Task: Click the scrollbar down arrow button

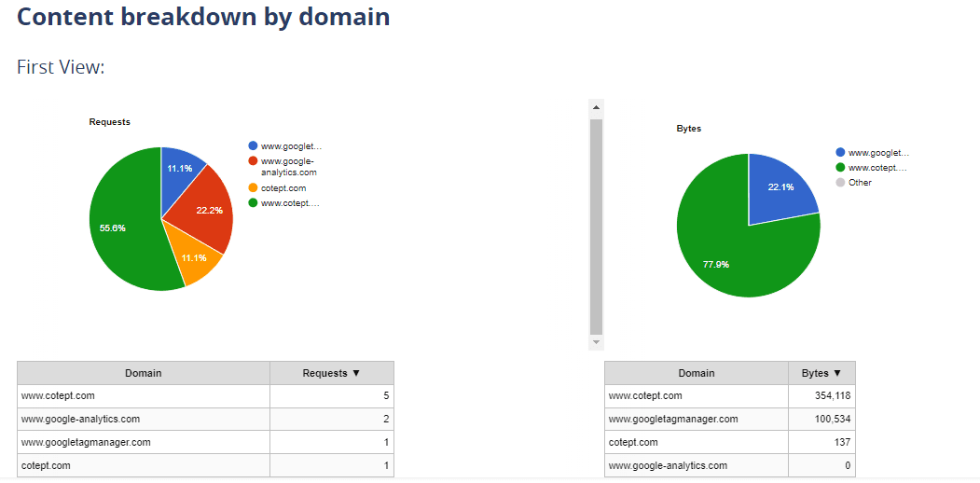Action: pyautogui.click(x=597, y=343)
